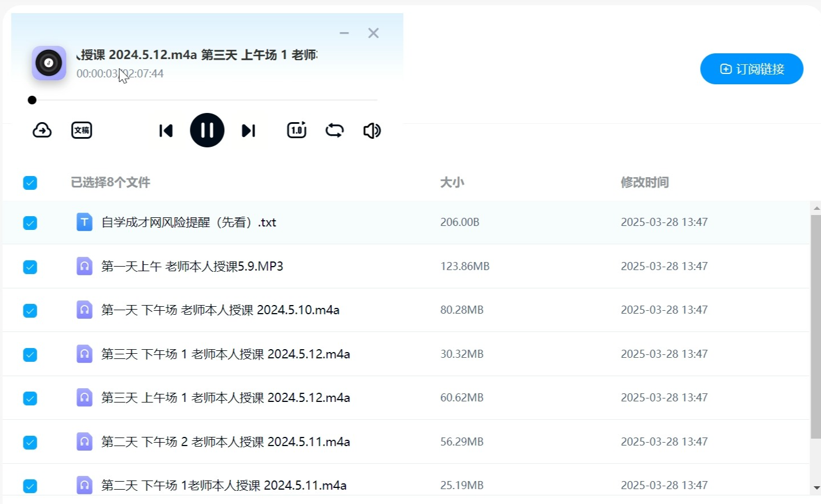Click the audio progress slider track

pos(206,100)
